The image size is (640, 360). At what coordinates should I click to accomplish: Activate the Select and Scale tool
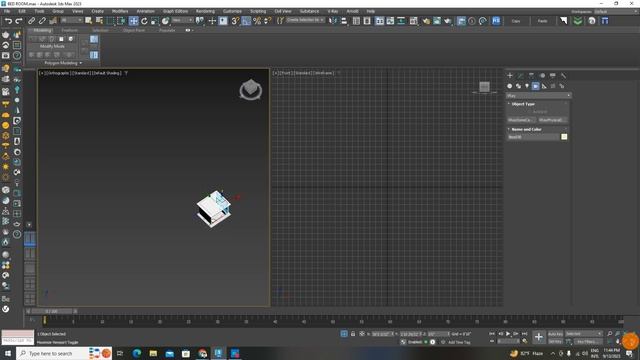155,21
